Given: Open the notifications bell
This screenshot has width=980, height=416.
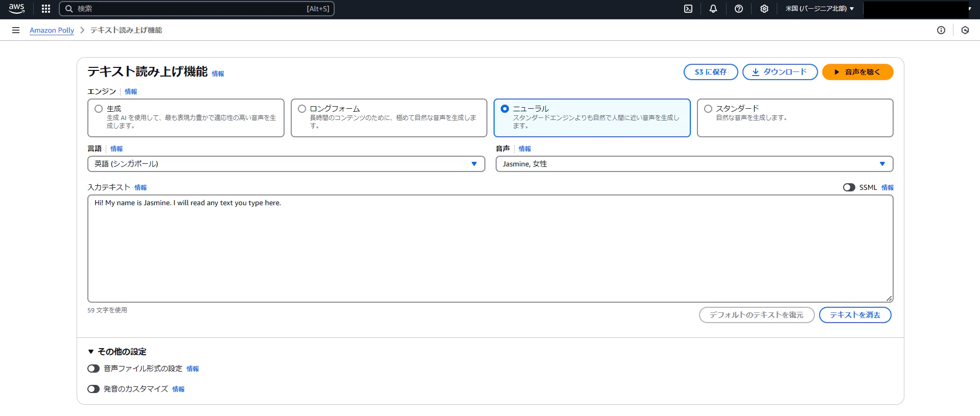Looking at the screenshot, I should coord(713,9).
